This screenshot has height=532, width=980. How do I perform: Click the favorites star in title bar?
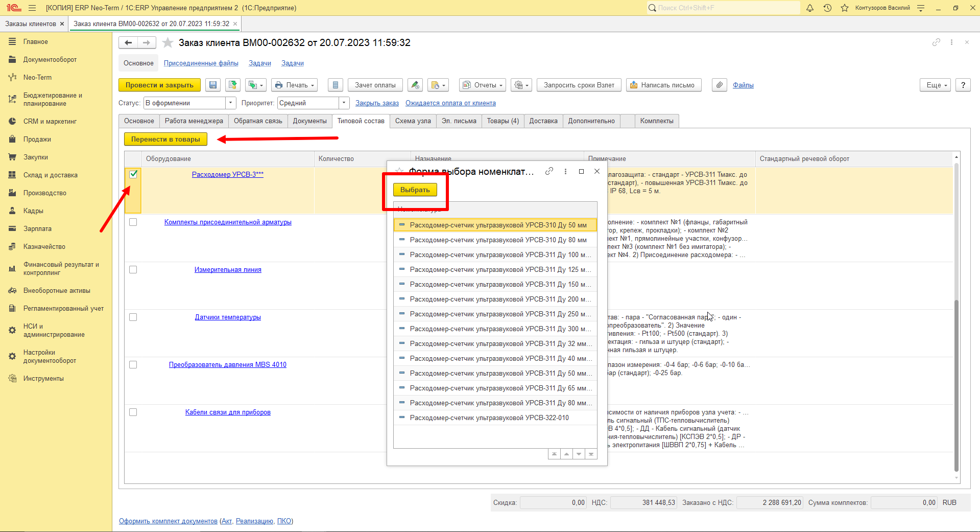tap(845, 8)
